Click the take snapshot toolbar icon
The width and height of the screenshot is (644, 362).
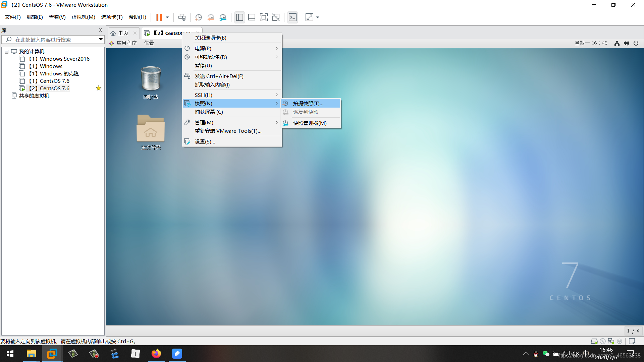point(199,17)
